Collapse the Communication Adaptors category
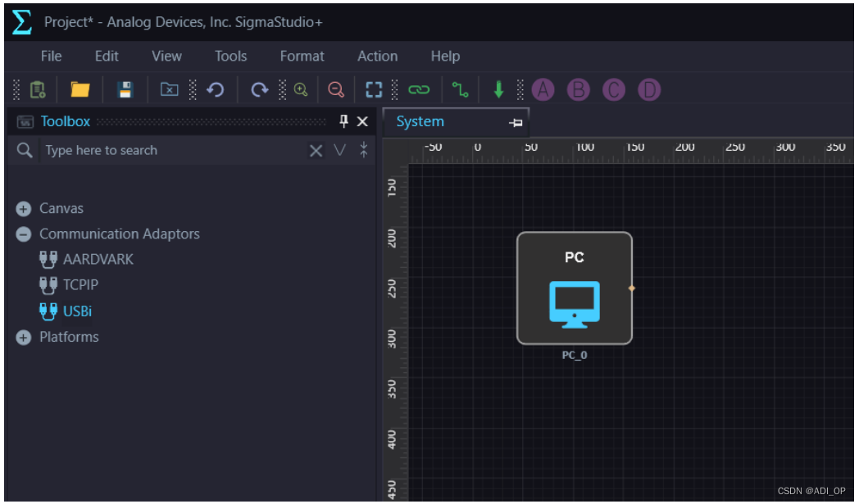Image resolution: width=859 pixels, height=504 pixels. pos(23,234)
